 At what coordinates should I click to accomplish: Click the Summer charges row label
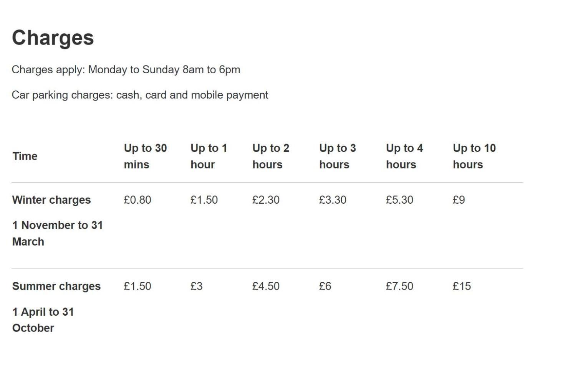(x=56, y=287)
